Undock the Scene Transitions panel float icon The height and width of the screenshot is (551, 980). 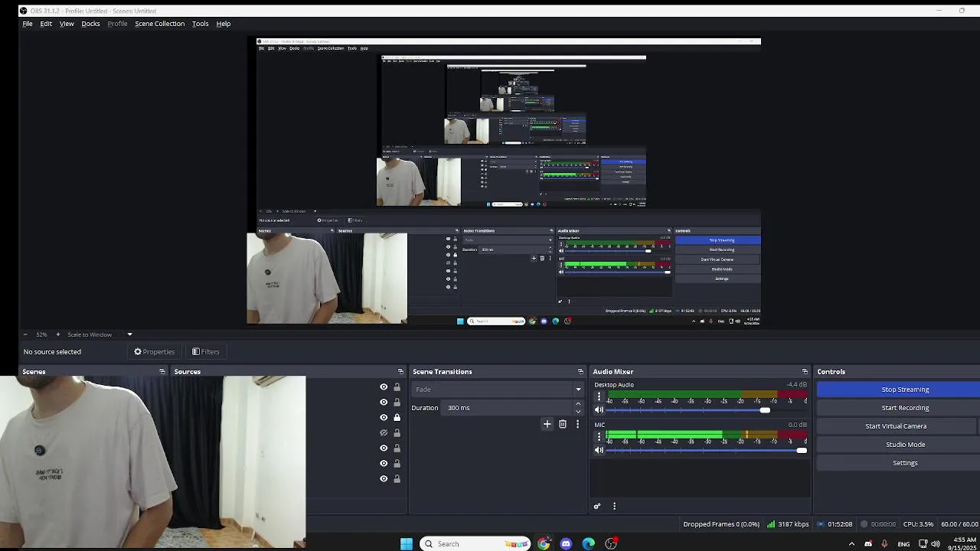pyautogui.click(x=580, y=371)
